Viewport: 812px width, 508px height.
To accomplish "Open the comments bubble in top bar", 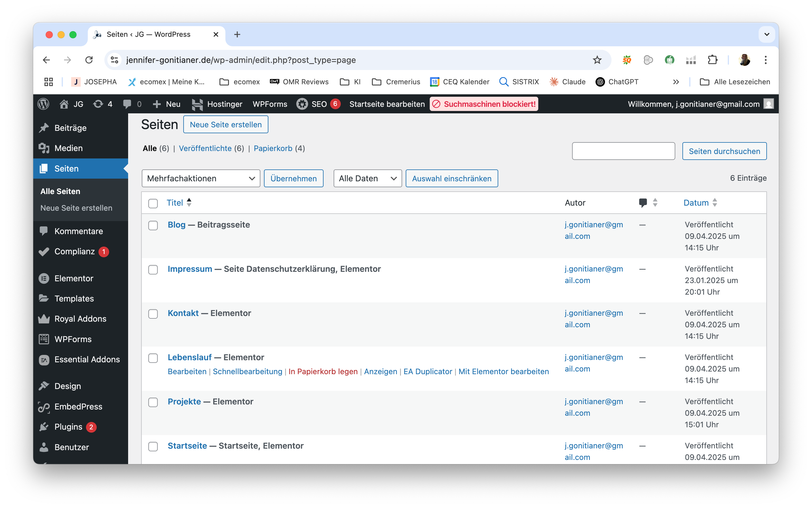I will click(127, 104).
